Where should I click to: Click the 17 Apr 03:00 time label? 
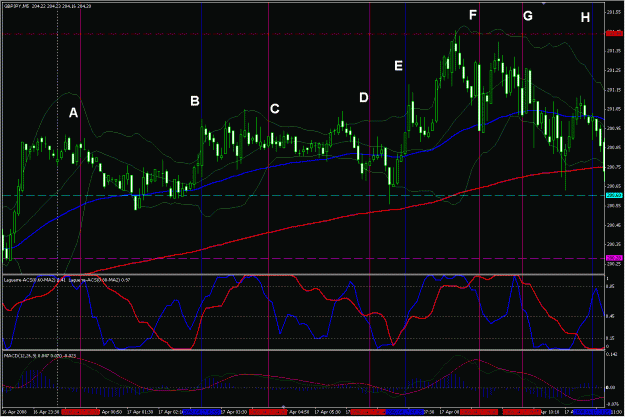pyautogui.click(x=234, y=411)
